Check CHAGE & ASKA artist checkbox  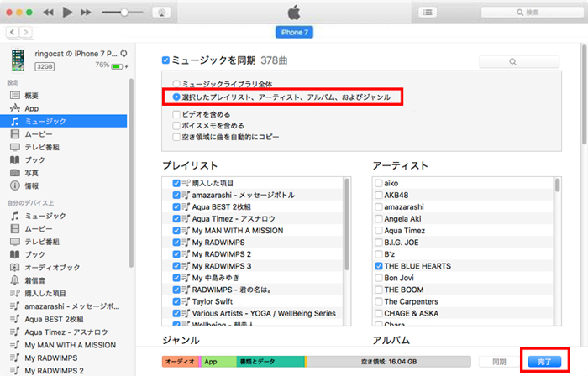[379, 313]
